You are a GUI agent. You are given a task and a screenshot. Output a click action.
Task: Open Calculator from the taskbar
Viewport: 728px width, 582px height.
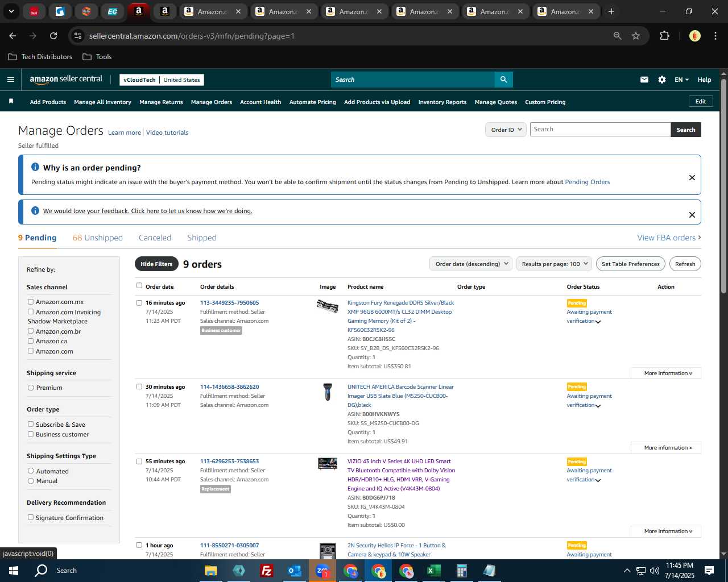[x=461, y=571]
